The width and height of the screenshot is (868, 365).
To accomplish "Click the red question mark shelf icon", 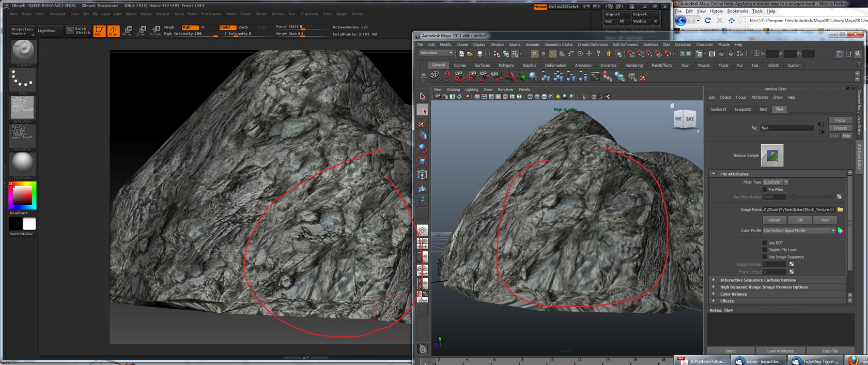I will click(447, 77).
